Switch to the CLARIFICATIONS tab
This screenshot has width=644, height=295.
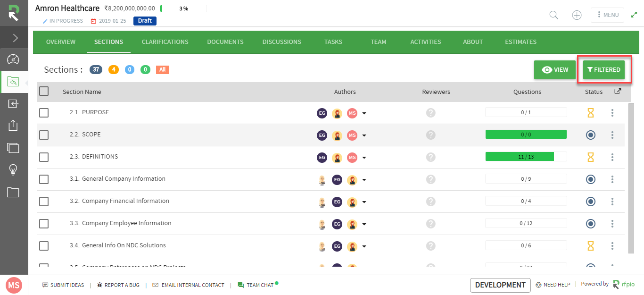[165, 42]
